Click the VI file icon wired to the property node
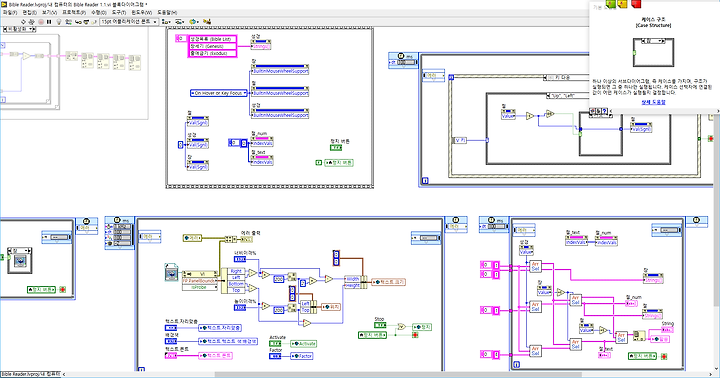The width and height of the screenshot is (720, 378). tap(172, 272)
